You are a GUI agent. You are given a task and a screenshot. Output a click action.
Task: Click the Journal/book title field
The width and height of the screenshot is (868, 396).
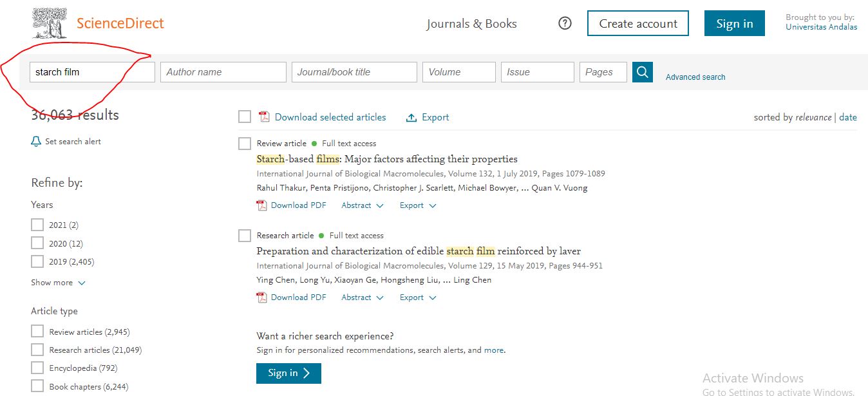354,72
